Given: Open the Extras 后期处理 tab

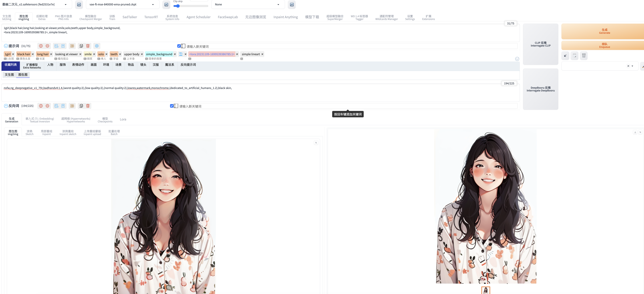Looking at the screenshot, I should (x=42, y=18).
